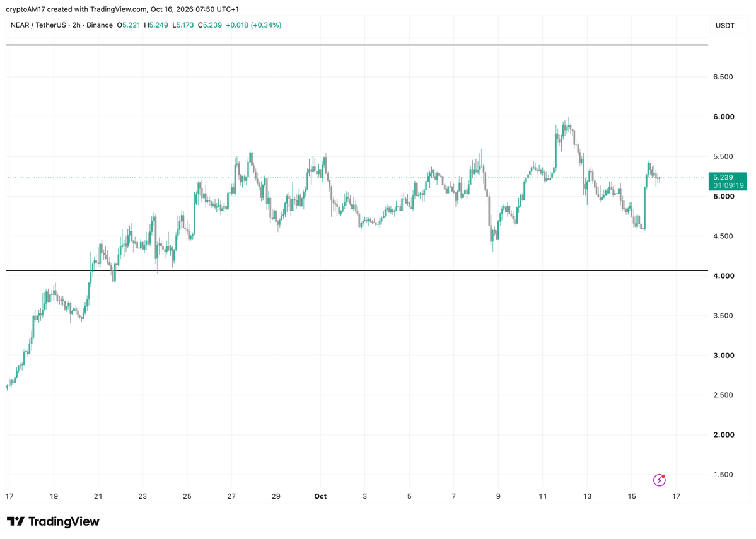
Task: Click the rightmost 17 date label on time axis
Action: click(x=677, y=496)
